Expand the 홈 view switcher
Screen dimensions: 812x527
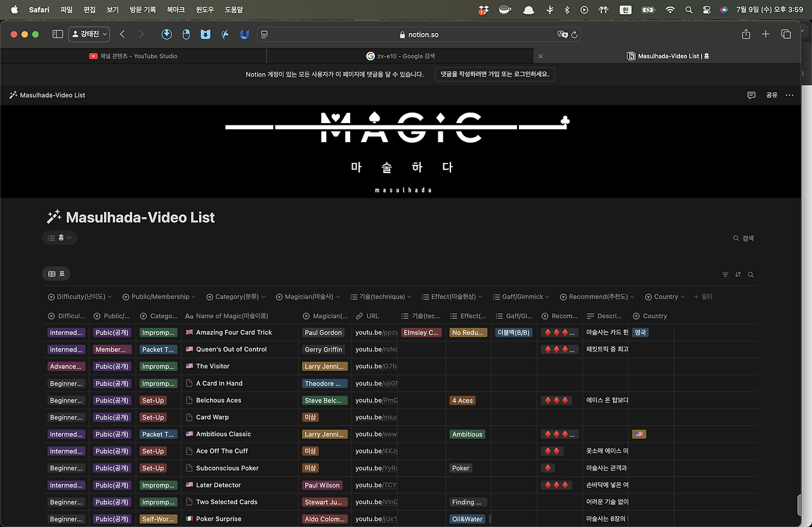pos(60,238)
